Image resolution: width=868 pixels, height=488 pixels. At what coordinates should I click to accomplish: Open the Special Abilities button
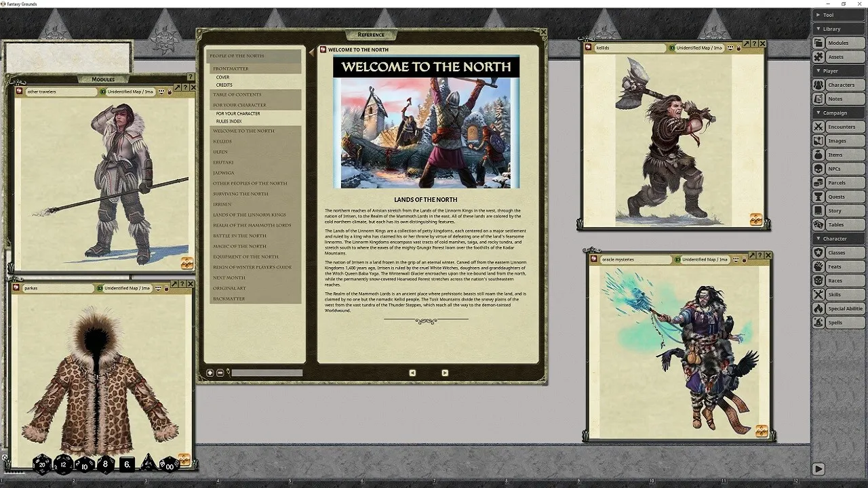point(839,308)
